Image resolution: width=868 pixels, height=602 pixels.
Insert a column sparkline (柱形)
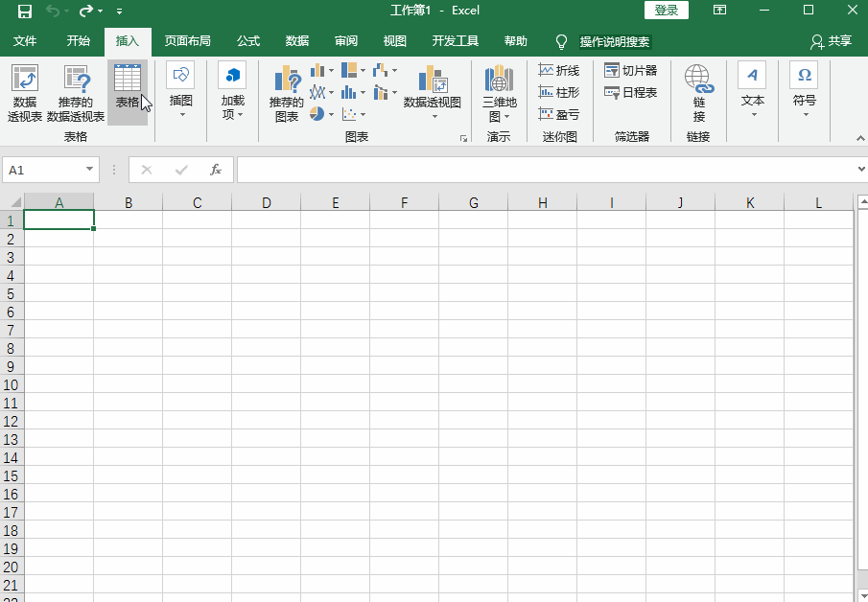(x=558, y=92)
